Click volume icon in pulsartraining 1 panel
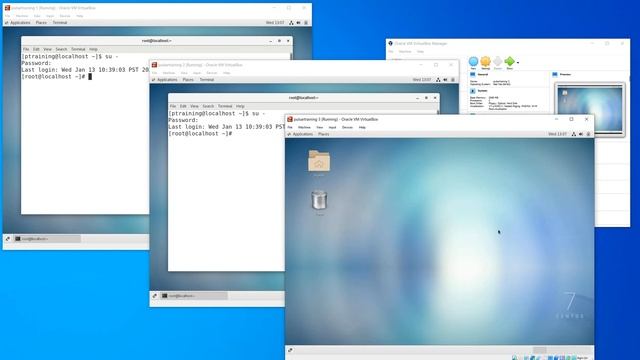The width and height of the screenshot is (640, 360). [x=298, y=22]
